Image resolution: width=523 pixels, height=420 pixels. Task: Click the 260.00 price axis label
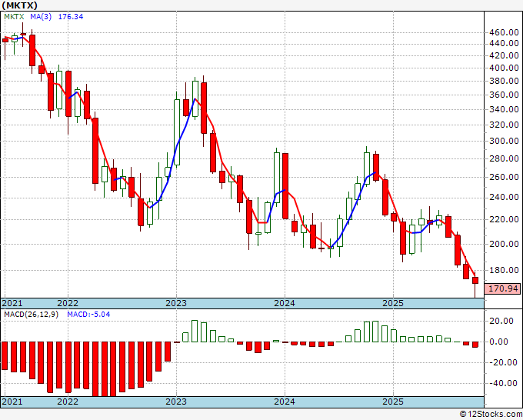pos(504,177)
